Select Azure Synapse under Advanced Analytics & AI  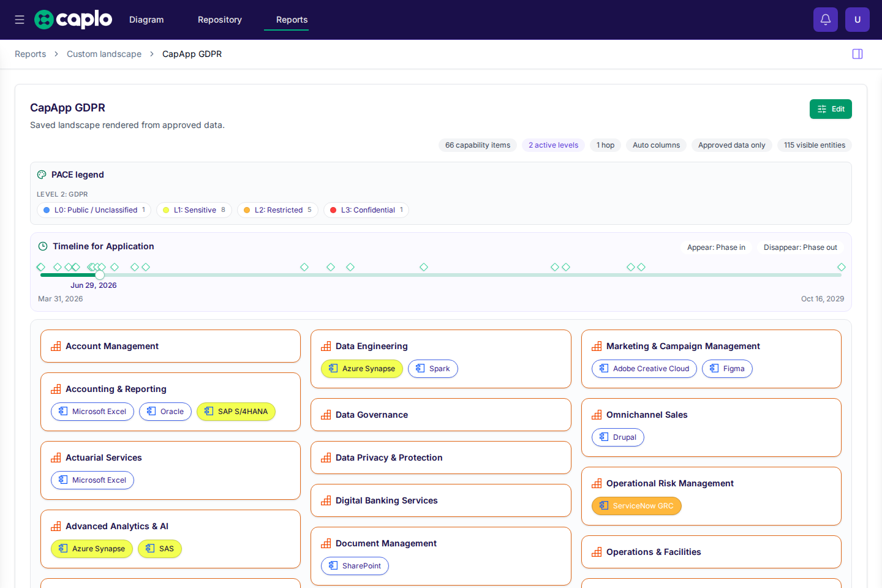(x=92, y=549)
